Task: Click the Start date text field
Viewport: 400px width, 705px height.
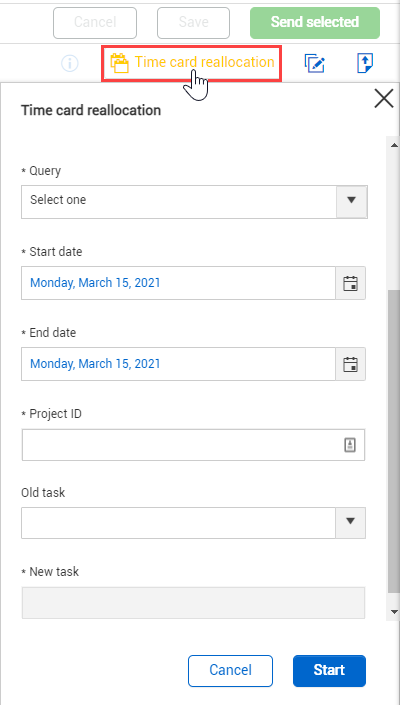Action: pos(178,283)
